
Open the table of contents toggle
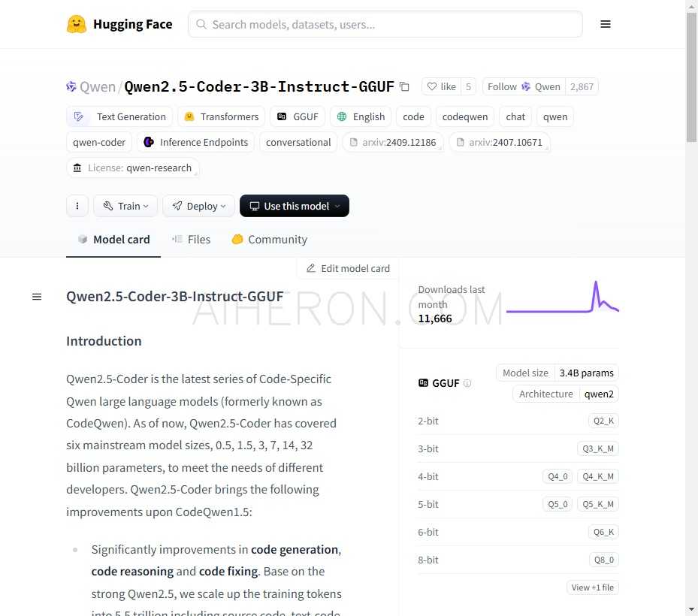coord(37,296)
